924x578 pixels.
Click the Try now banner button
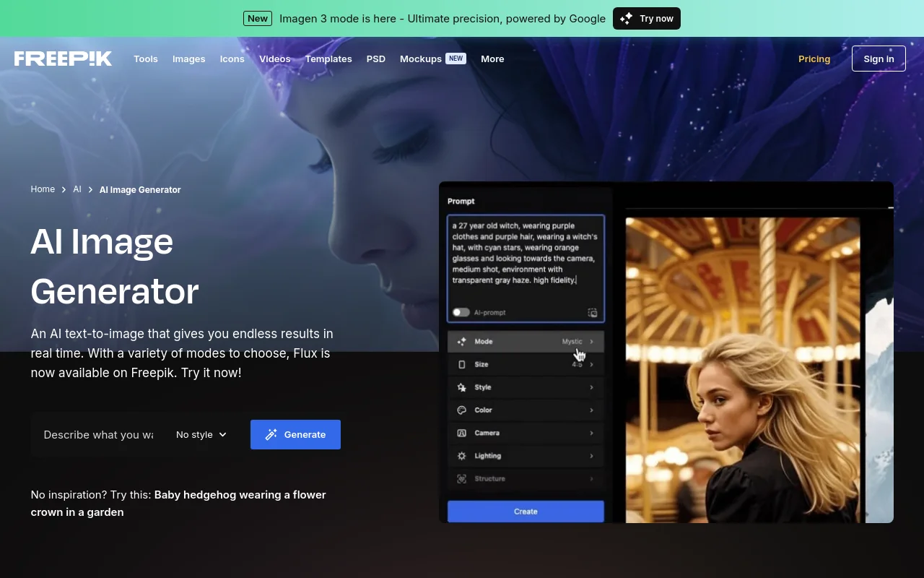pos(646,19)
